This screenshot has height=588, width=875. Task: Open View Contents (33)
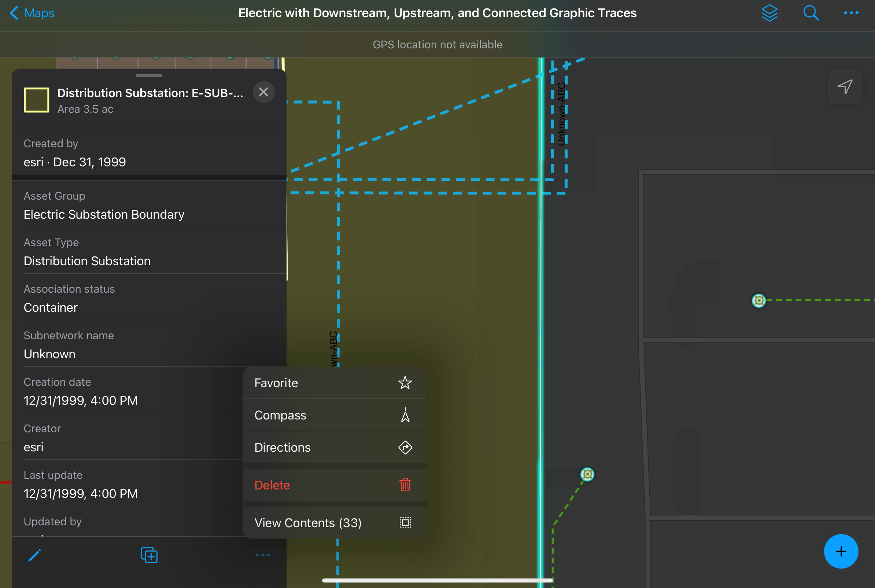[307, 523]
